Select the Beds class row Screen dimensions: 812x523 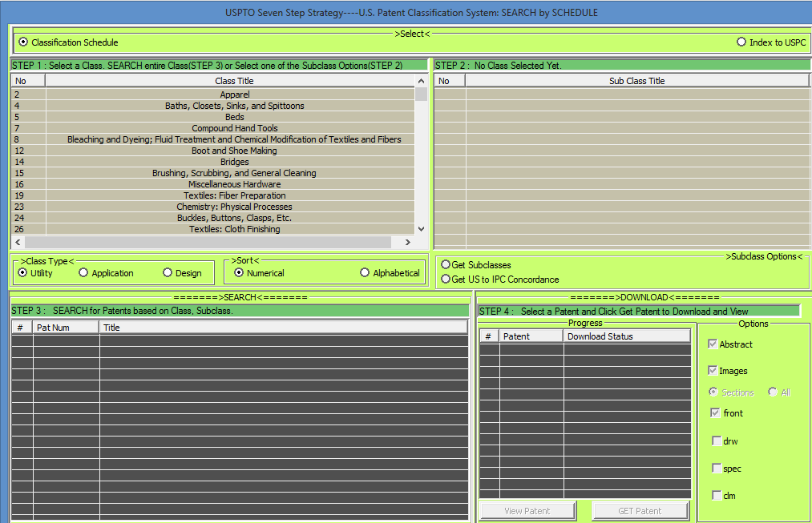click(x=213, y=117)
